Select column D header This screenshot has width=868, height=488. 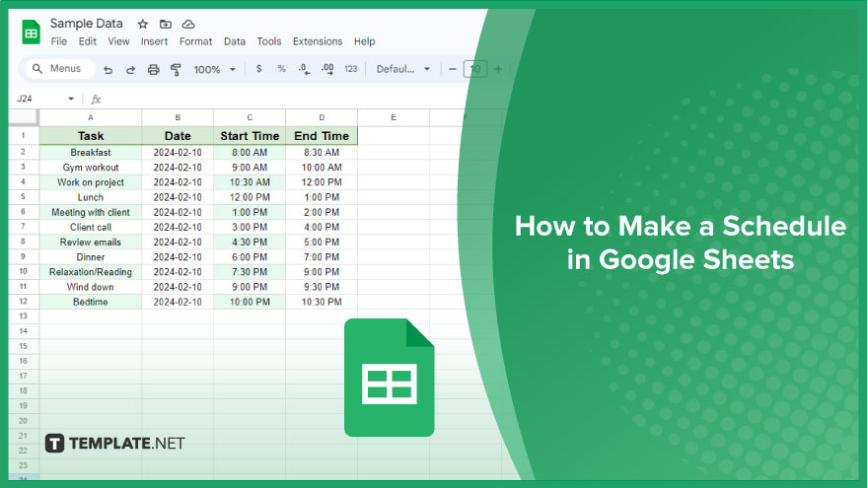coord(322,117)
